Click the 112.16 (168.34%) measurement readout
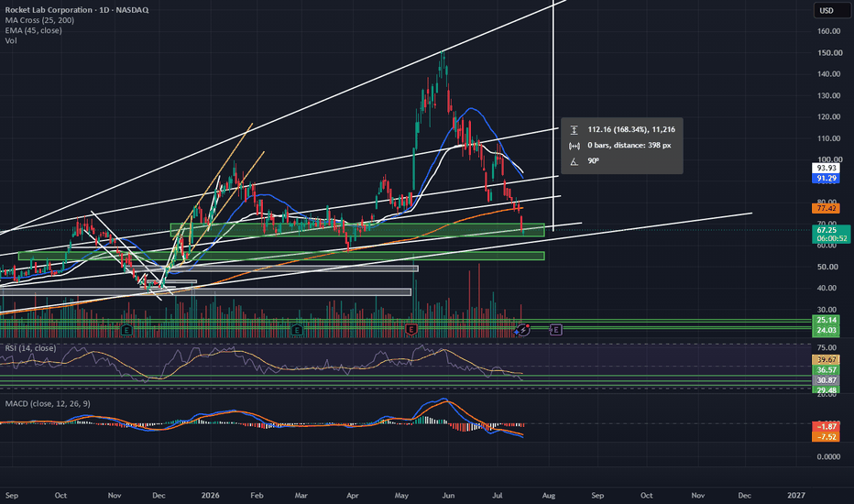 point(631,130)
